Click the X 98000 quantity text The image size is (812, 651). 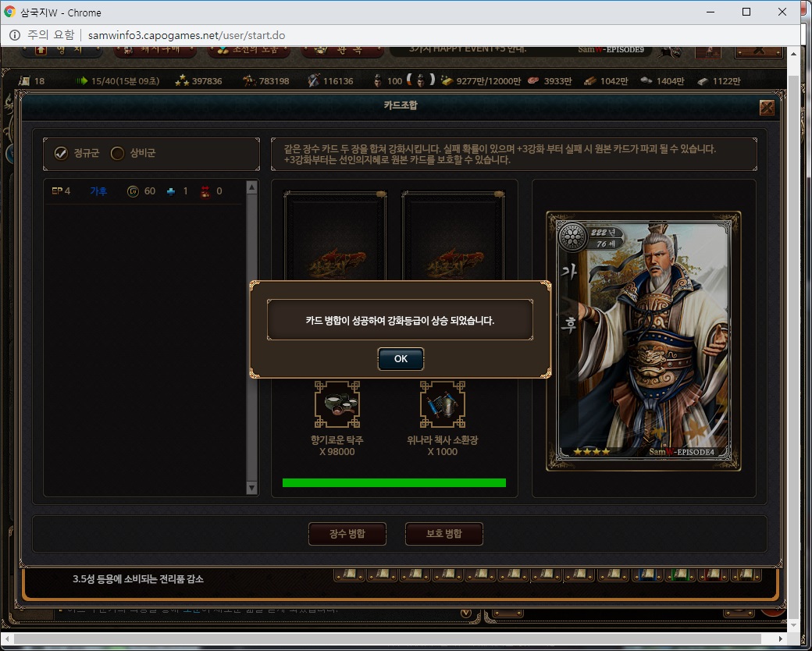pos(337,452)
